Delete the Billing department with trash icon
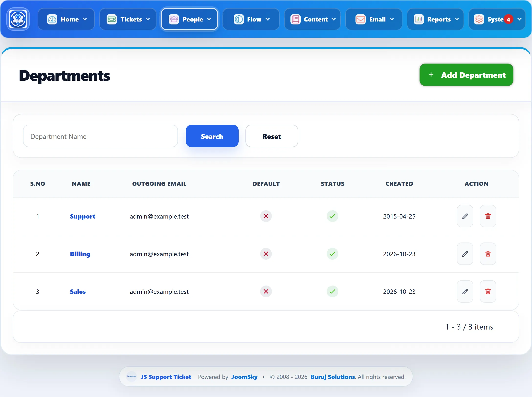 (488, 254)
